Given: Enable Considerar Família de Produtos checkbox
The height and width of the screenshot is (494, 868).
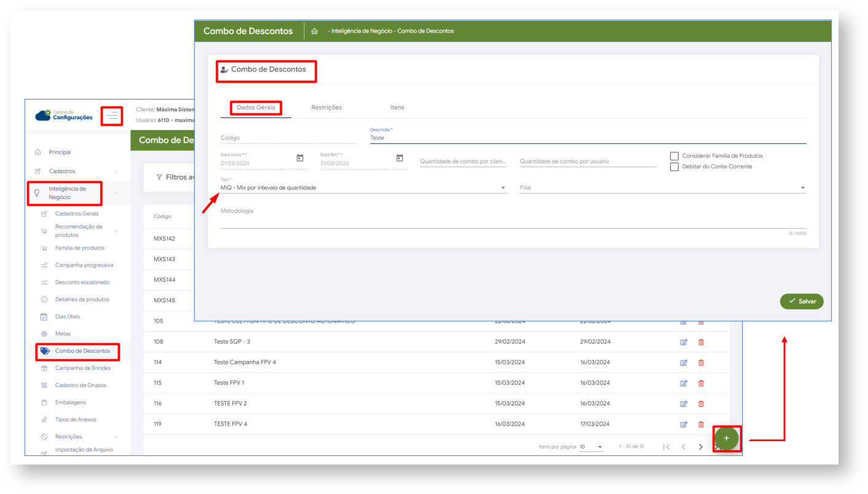Looking at the screenshot, I should 674,156.
